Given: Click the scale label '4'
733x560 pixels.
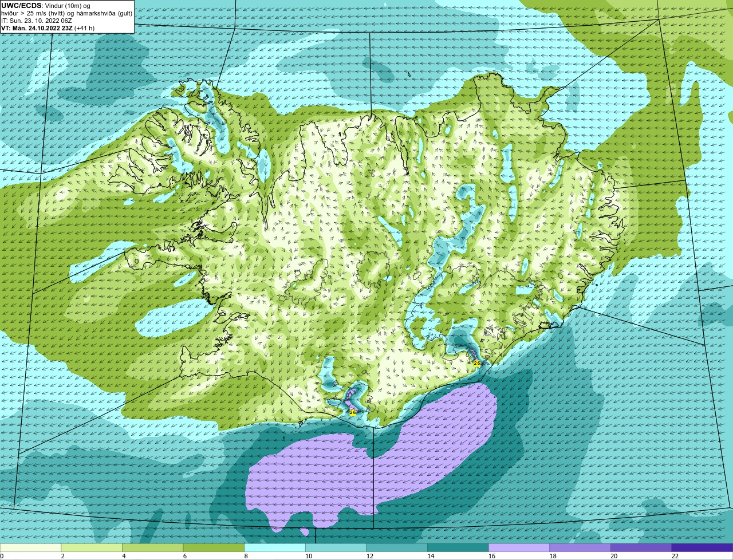Looking at the screenshot, I should tap(124, 556).
